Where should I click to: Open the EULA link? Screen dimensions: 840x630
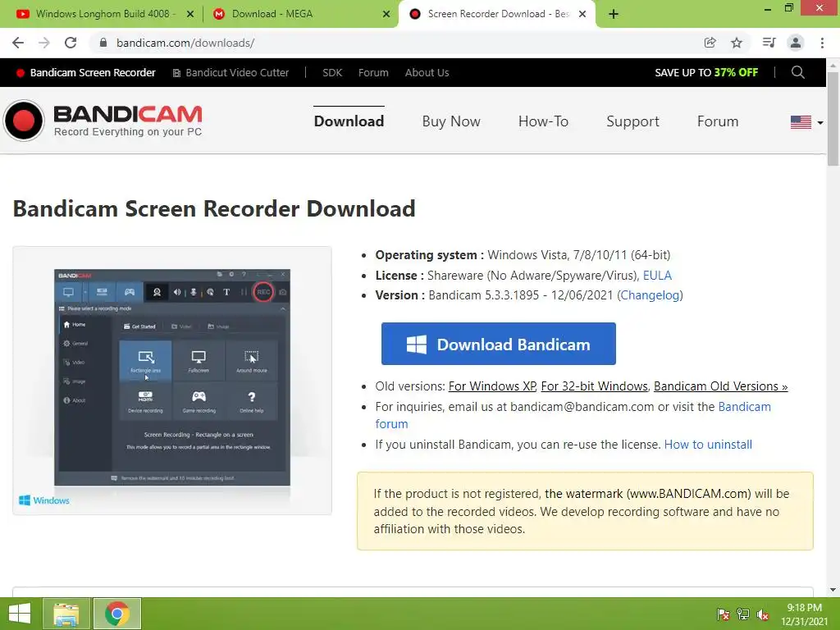point(657,276)
